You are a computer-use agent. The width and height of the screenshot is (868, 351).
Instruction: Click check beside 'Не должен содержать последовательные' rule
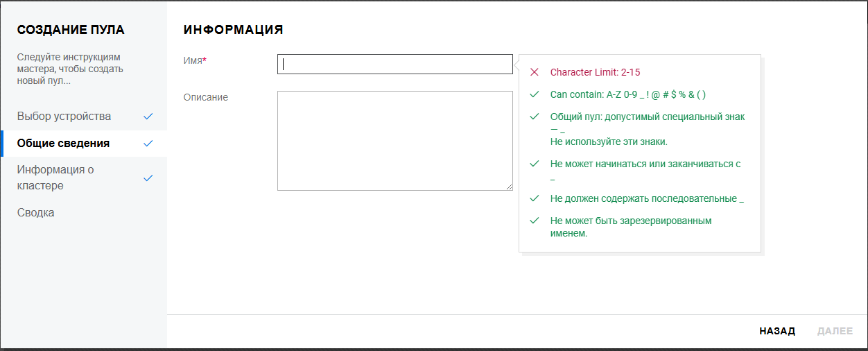click(x=534, y=198)
